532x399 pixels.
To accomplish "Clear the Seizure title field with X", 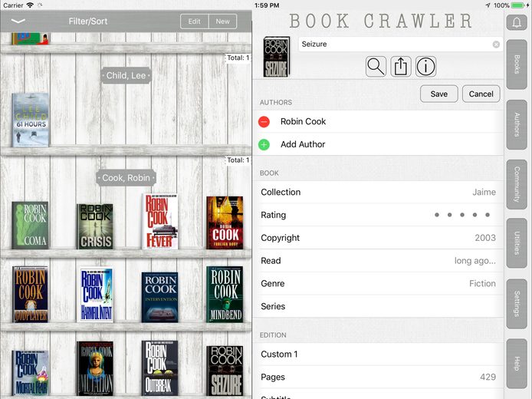I will coord(496,45).
